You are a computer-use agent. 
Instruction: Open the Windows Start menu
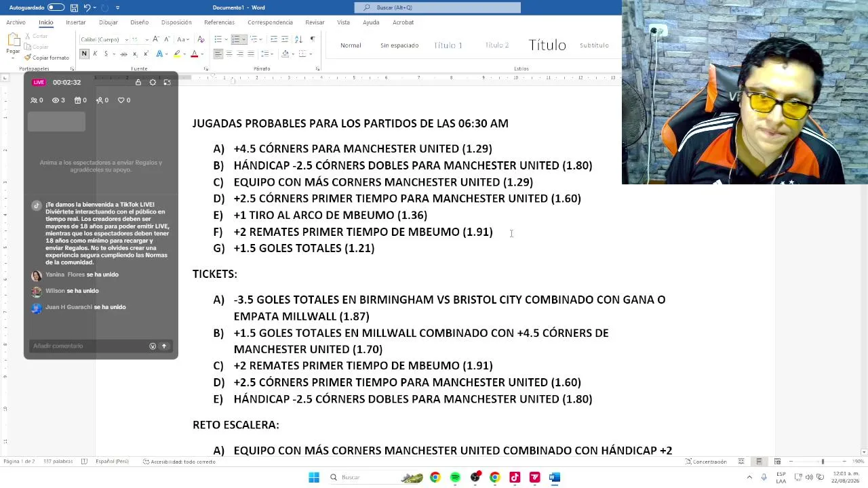click(314, 477)
